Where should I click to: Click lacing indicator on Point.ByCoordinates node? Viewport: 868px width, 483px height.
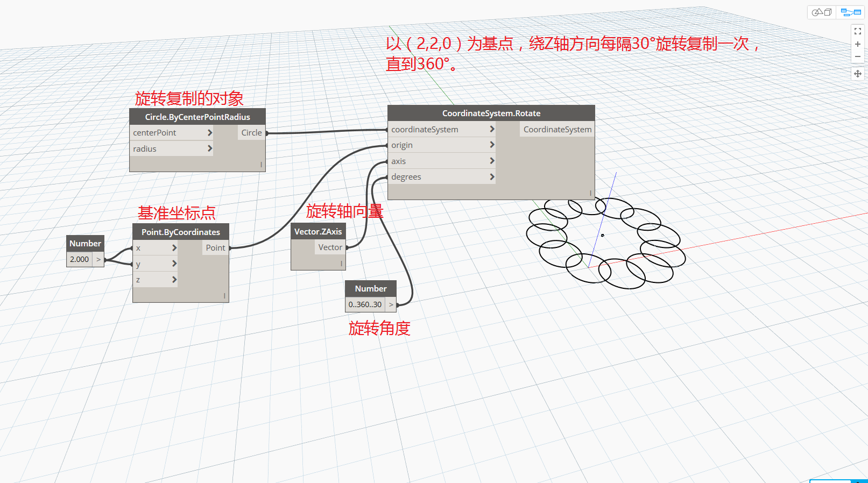(x=224, y=296)
